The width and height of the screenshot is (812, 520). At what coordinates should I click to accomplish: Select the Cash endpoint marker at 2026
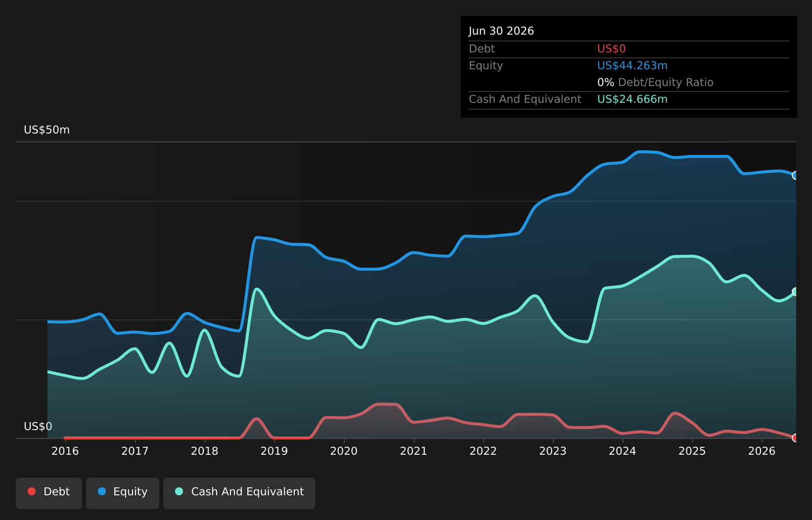[x=796, y=292]
